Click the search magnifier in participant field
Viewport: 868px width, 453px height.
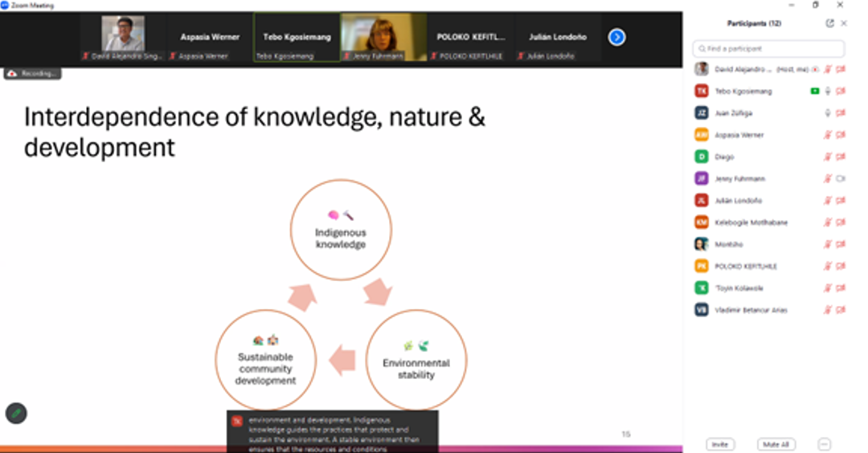click(702, 49)
